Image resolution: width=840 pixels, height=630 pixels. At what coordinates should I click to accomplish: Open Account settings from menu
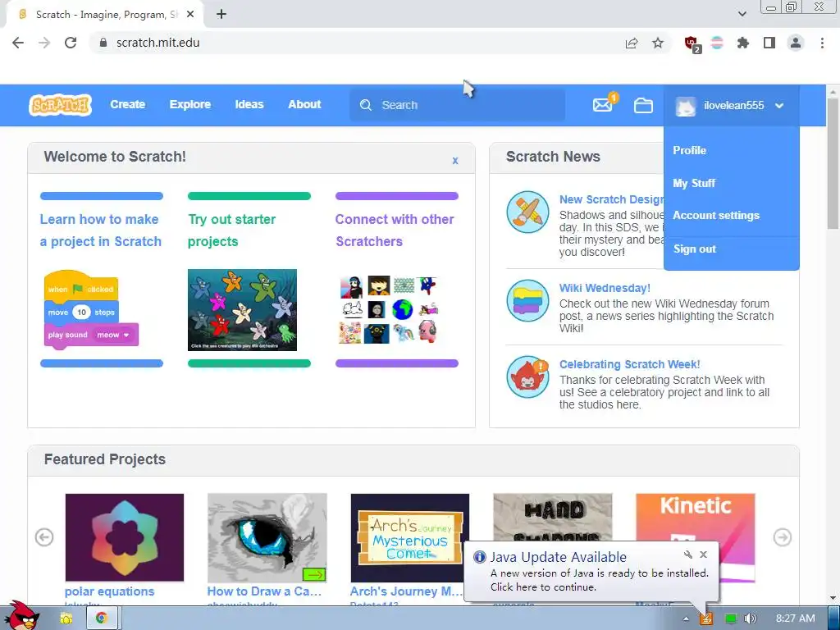click(715, 216)
